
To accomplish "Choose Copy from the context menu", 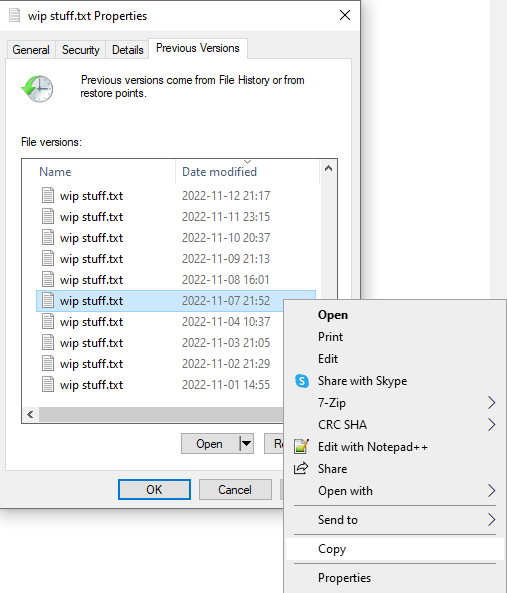I will click(395, 549).
